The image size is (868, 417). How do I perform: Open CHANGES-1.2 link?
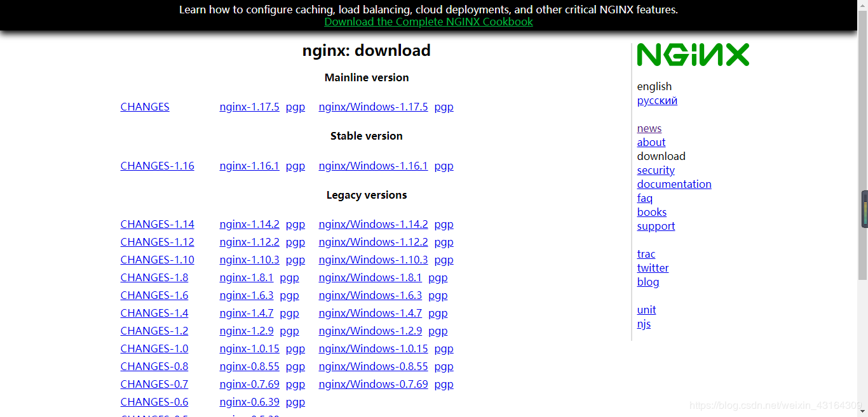[x=154, y=331]
